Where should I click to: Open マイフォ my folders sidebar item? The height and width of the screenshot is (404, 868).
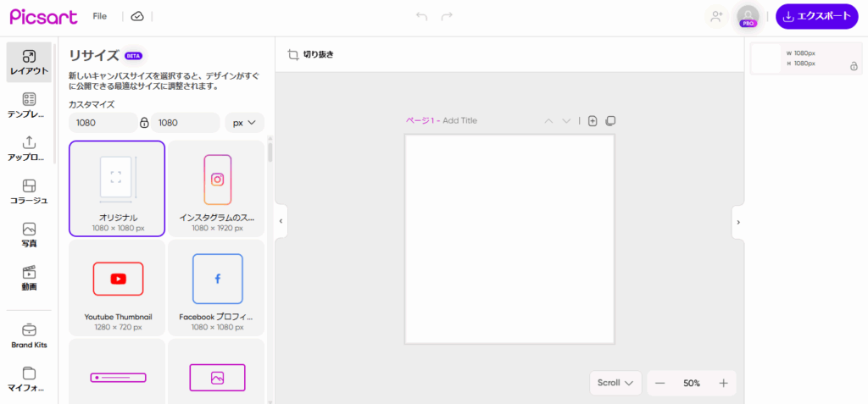[x=29, y=379]
